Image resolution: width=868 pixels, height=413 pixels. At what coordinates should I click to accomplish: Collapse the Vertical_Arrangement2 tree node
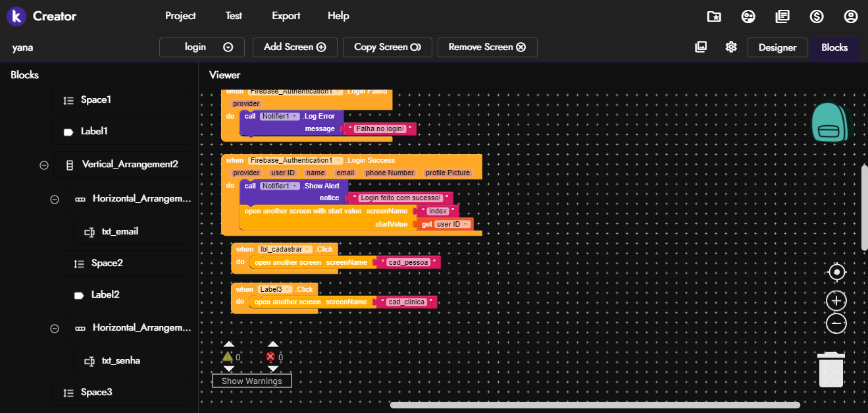pyautogui.click(x=44, y=165)
